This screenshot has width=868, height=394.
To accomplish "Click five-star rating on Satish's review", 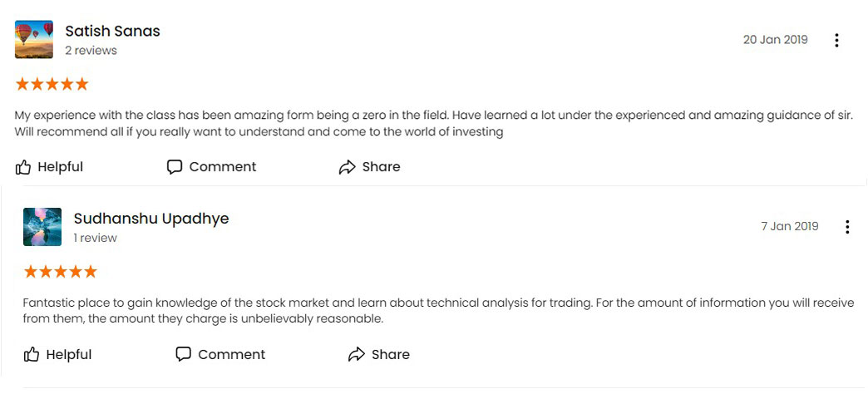I will point(52,84).
